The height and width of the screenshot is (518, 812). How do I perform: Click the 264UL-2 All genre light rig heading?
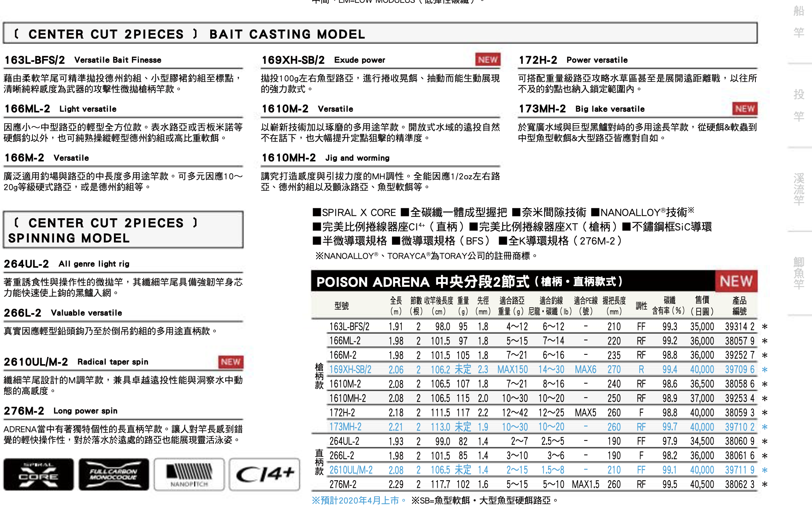[x=67, y=264]
